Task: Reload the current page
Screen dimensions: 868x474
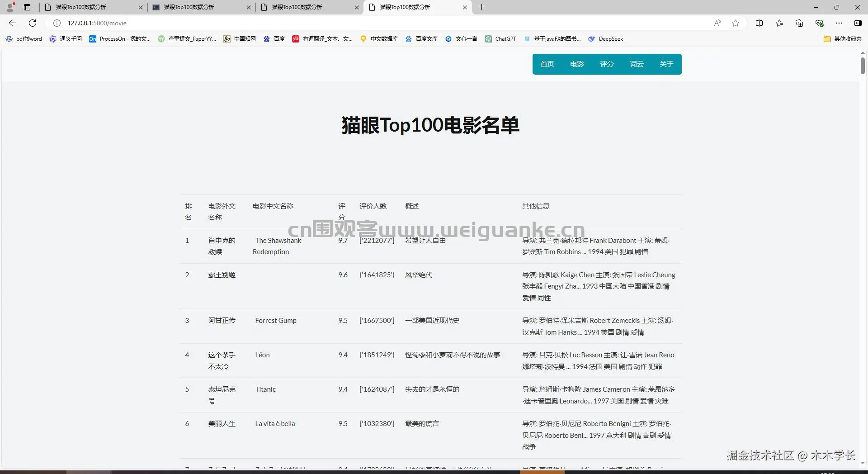Action: (33, 23)
